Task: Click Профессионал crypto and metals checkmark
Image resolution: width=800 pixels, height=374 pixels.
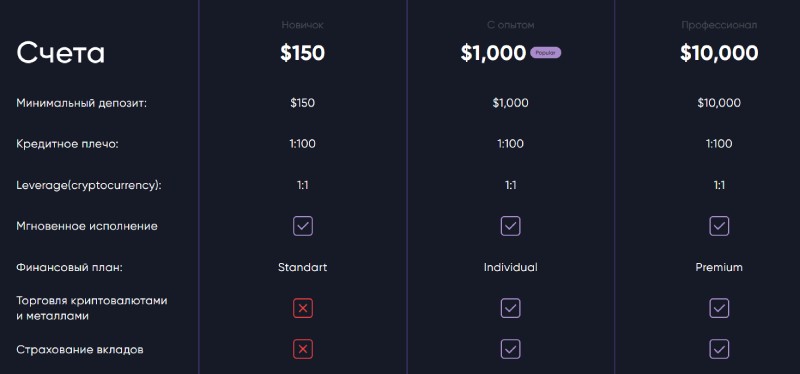Action: pyautogui.click(x=719, y=308)
